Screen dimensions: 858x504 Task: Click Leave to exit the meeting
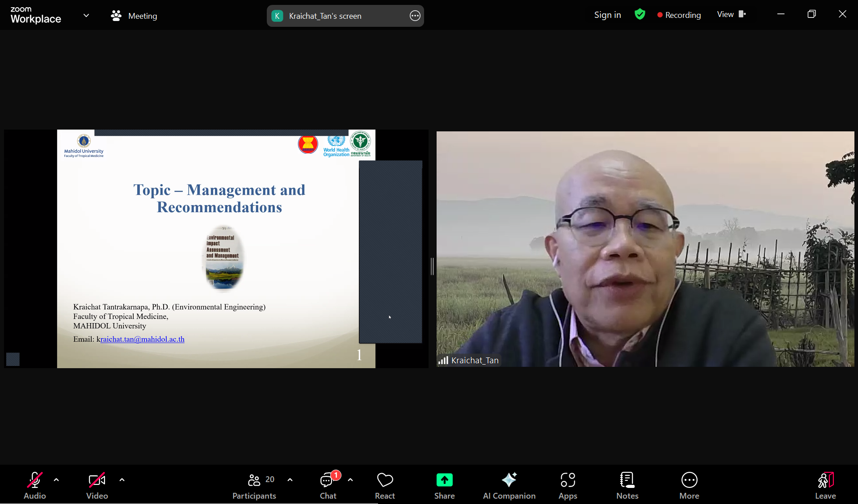click(x=825, y=485)
